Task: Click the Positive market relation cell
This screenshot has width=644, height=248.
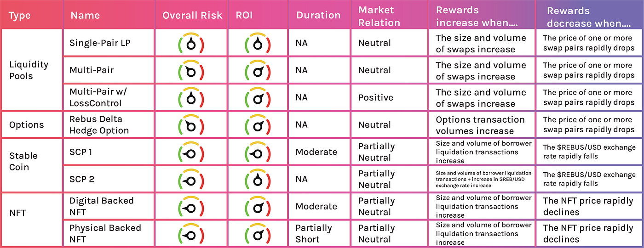Action: [x=376, y=97]
